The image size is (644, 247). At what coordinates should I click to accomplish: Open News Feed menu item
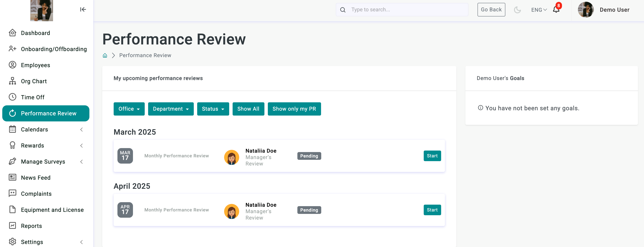pos(35,178)
